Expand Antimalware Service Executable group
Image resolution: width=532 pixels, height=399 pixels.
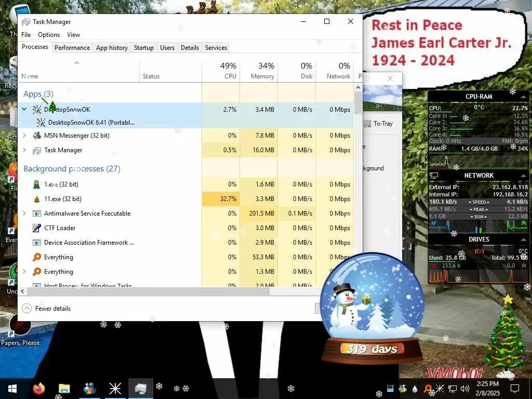click(24, 214)
